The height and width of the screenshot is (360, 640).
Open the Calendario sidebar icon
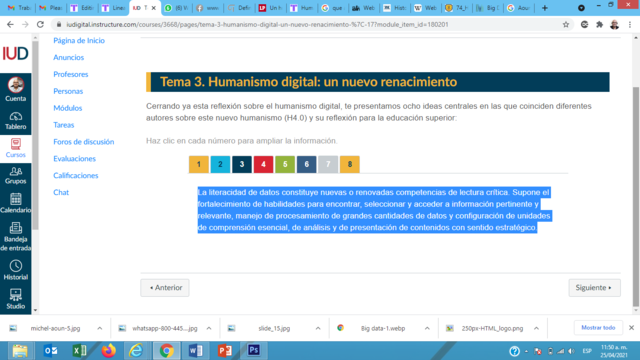click(16, 199)
